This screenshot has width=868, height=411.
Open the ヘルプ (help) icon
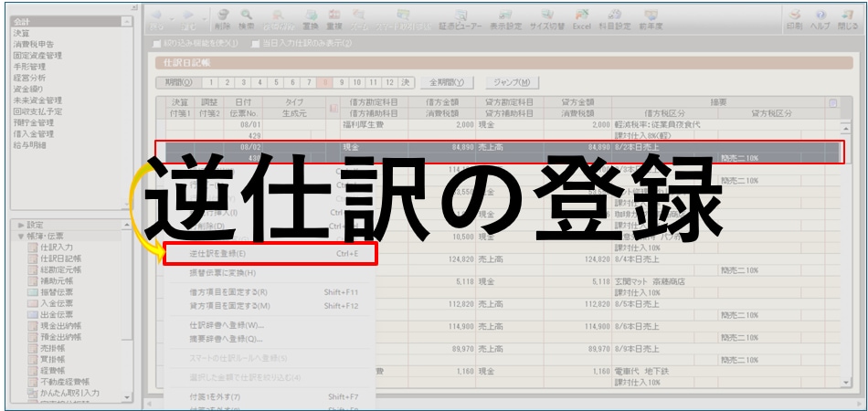click(x=820, y=19)
